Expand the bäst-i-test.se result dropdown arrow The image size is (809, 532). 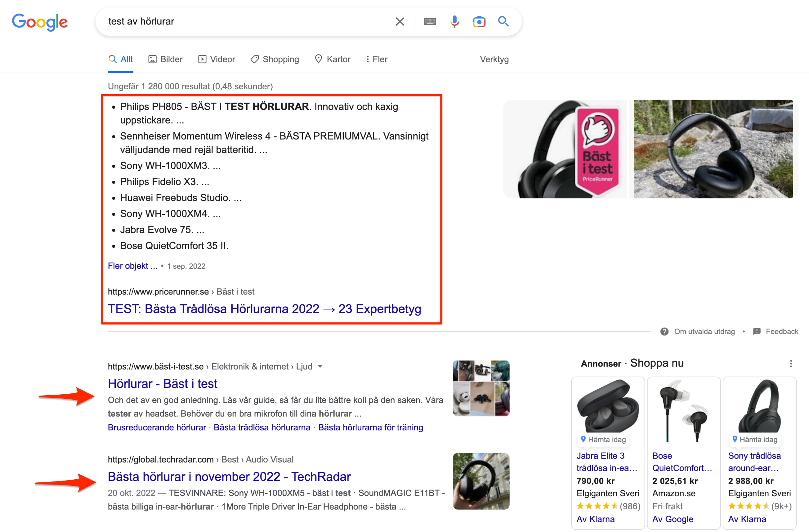[320, 366]
